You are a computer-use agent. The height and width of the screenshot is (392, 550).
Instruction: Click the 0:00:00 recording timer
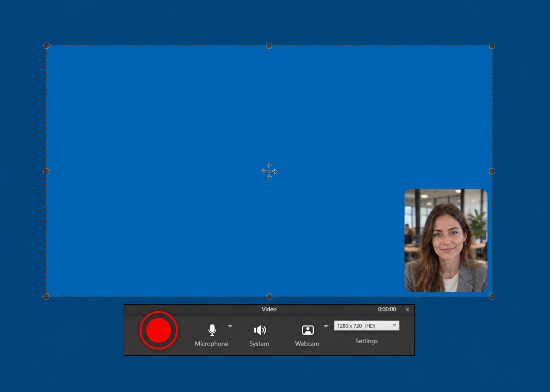coord(387,309)
